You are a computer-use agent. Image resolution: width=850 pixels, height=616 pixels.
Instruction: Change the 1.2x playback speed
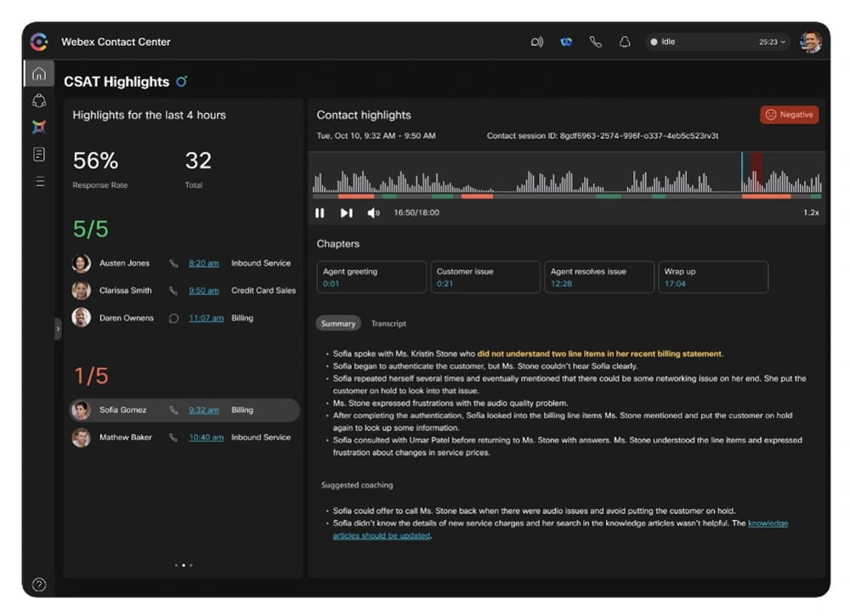coord(811,212)
